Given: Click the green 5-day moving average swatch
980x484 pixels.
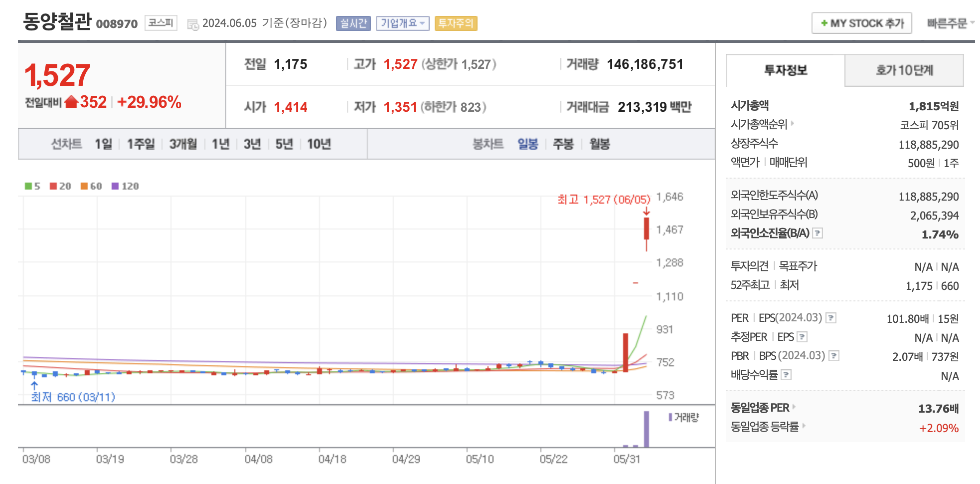Looking at the screenshot, I should (x=28, y=186).
